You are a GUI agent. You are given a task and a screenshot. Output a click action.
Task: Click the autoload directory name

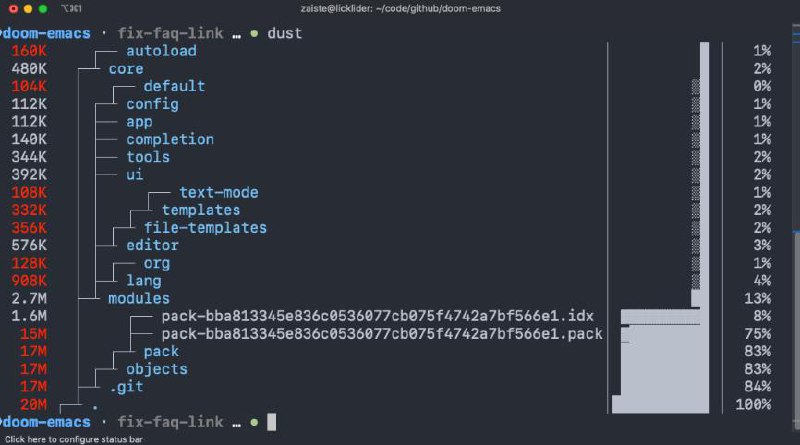161,51
